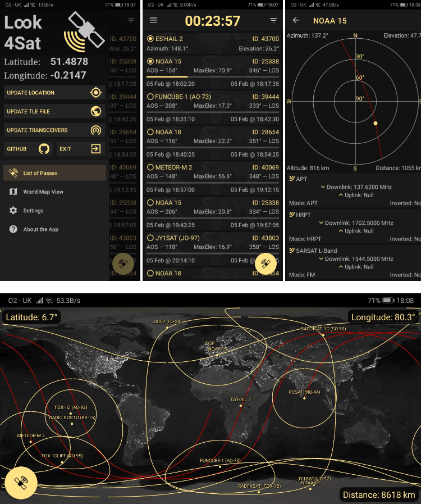Screen dimensions: 421x504
Task: Open List of Passes menu item
Action: pos(54,173)
